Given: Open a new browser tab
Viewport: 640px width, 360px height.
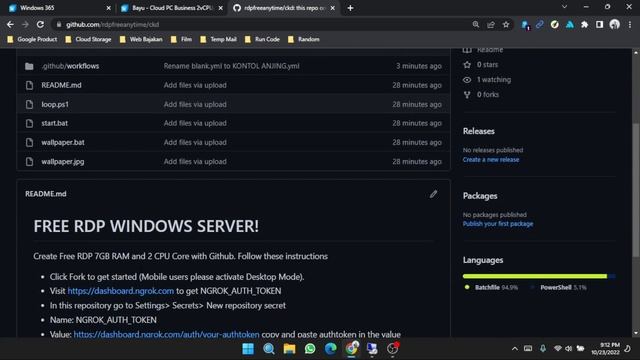Looking at the screenshot, I should (x=350, y=8).
